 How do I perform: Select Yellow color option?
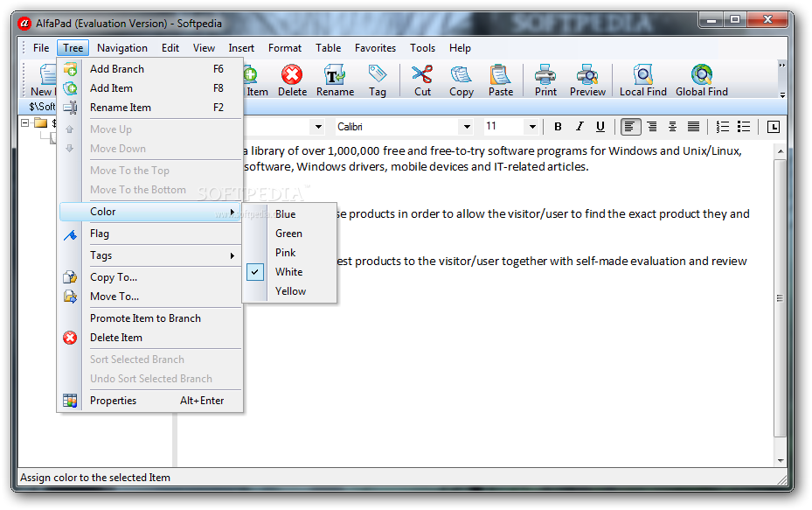pos(290,290)
